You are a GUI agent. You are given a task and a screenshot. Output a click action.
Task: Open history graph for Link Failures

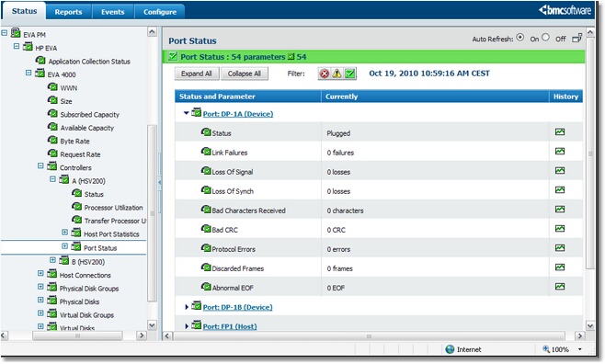coord(560,152)
